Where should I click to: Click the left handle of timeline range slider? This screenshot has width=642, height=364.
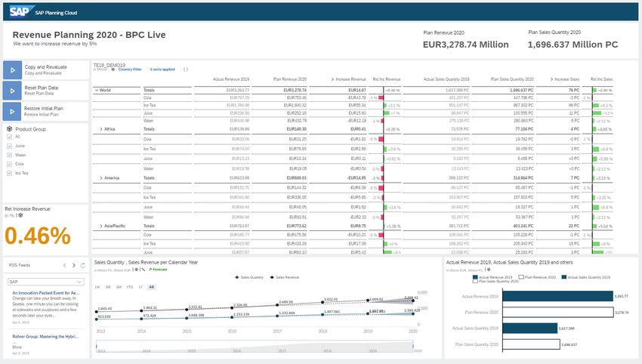[x=97, y=346]
